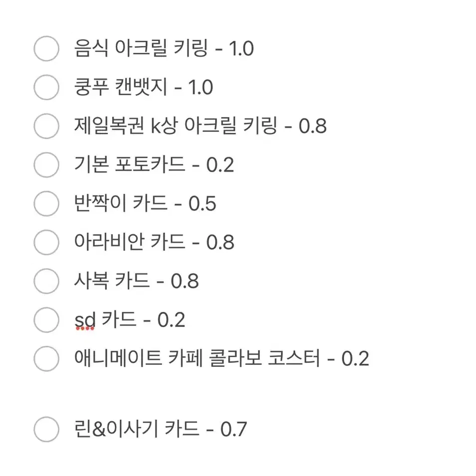Check the circle for 음식 아크릴 키링
The width and height of the screenshot is (476, 476).
pyautogui.click(x=46, y=48)
